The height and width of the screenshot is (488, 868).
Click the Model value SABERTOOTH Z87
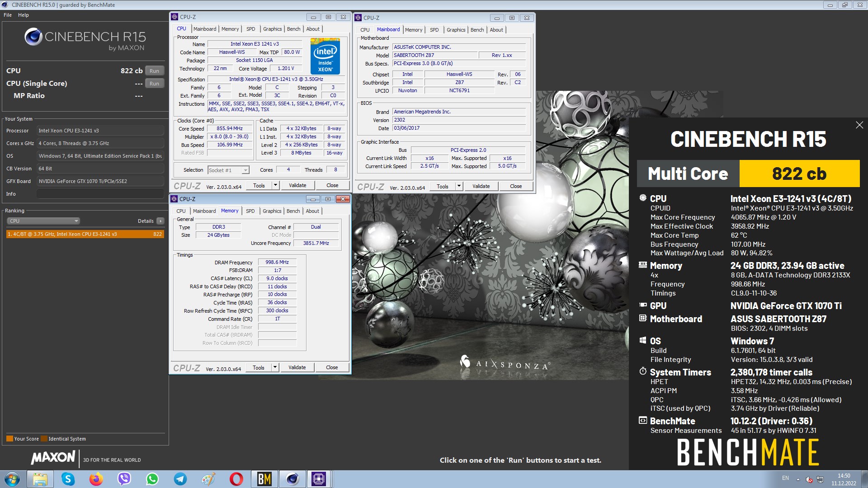435,55
